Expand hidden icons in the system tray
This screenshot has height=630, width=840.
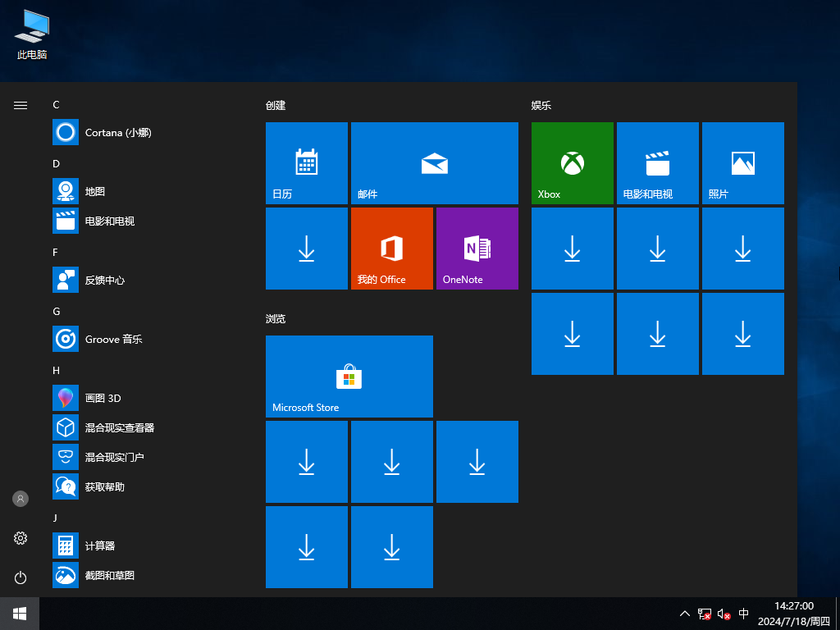click(x=684, y=614)
